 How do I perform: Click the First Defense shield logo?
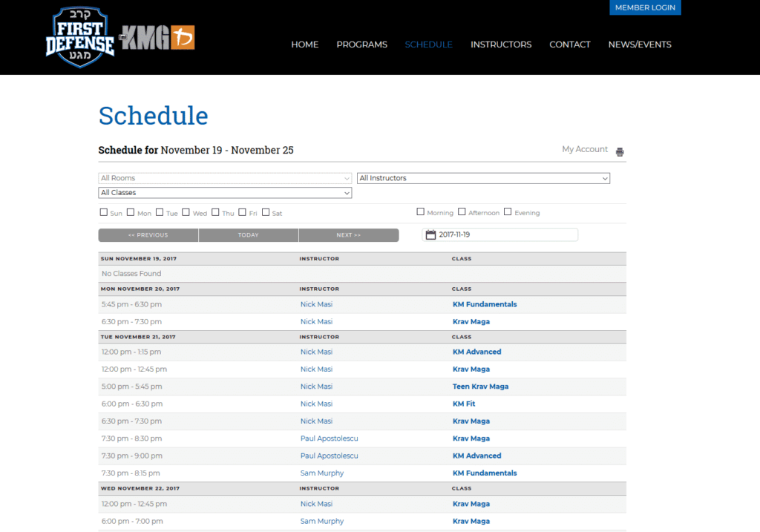coord(80,37)
